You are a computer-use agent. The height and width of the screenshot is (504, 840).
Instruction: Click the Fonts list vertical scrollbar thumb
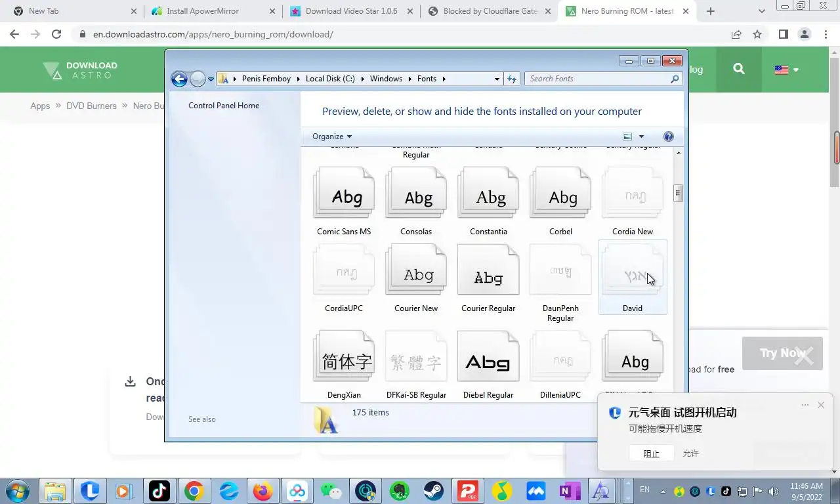(679, 193)
